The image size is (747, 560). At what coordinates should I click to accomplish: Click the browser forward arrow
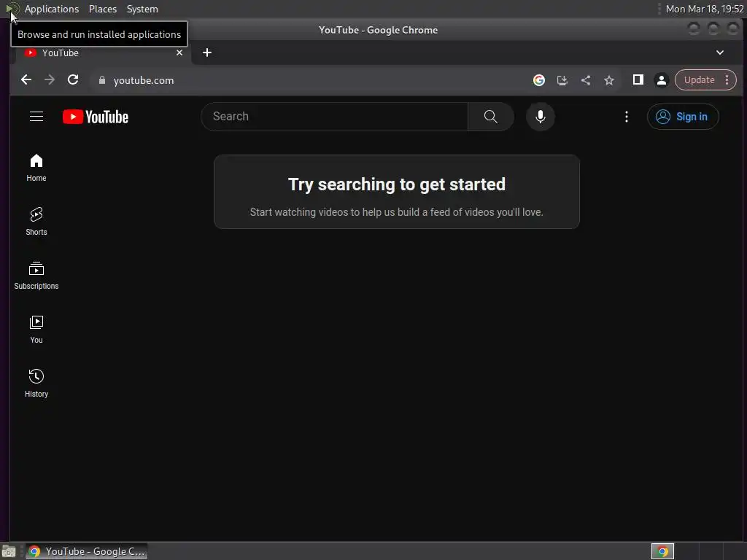point(50,80)
